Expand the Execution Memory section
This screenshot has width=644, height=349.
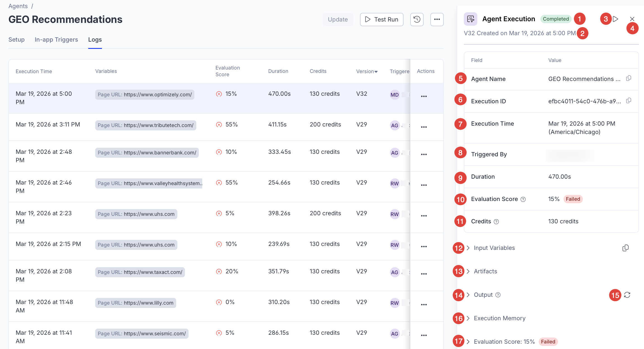point(499,318)
